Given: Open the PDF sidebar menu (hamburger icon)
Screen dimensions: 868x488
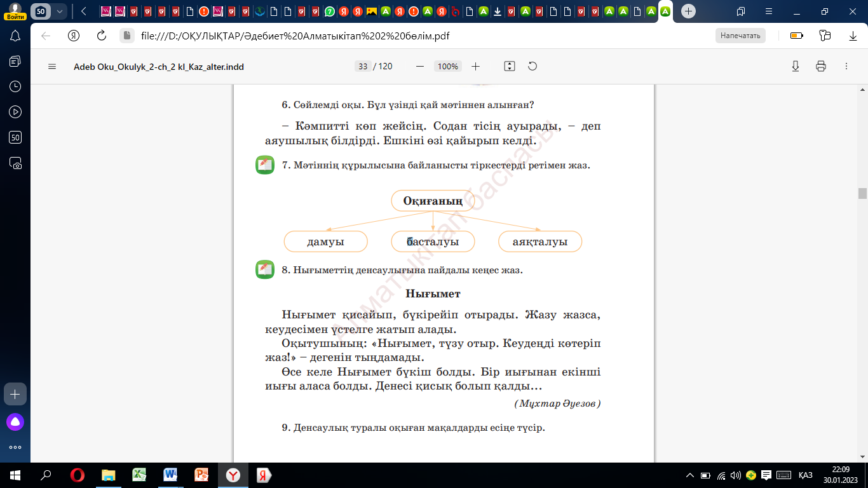Looking at the screenshot, I should 52,66.
